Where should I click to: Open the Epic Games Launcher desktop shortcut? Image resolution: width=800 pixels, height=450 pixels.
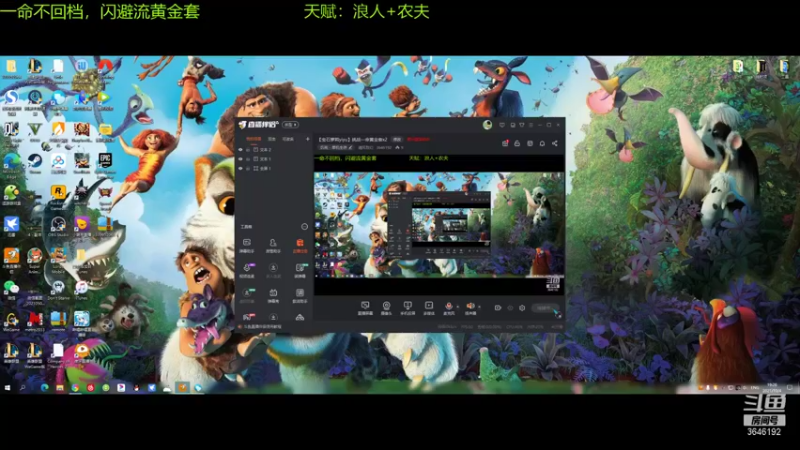105,164
